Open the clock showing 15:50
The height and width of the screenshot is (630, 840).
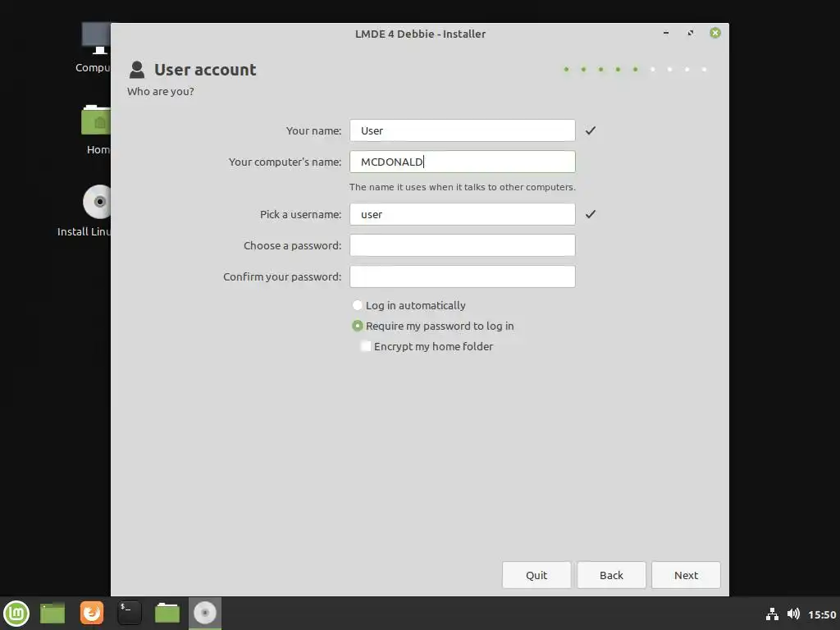(x=822, y=614)
